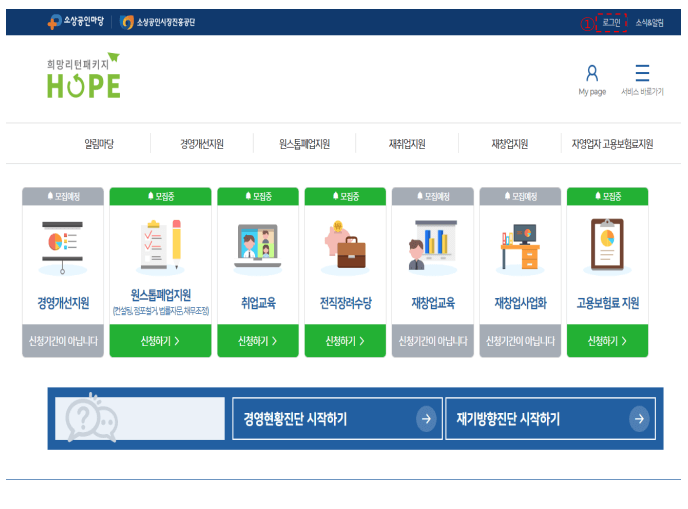This screenshot has height=509, width=688.
Task: Open the 경영개선지원 navigation menu
Action: 202,143
